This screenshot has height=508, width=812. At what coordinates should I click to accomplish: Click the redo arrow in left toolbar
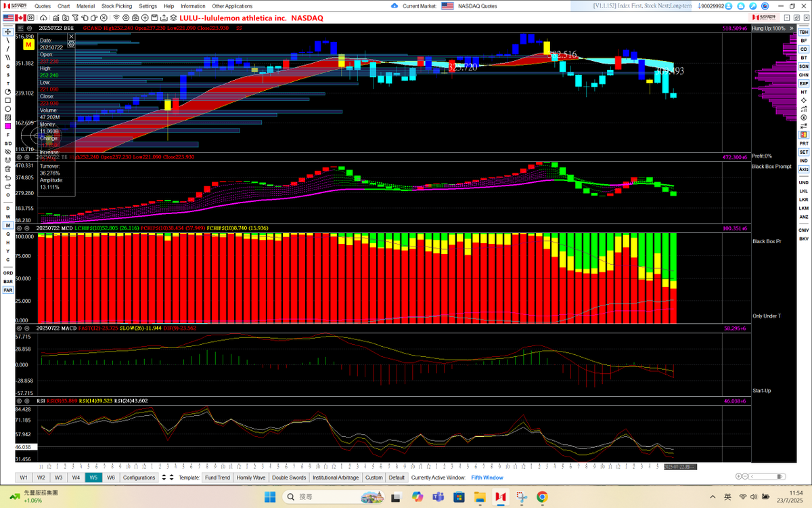[7, 186]
